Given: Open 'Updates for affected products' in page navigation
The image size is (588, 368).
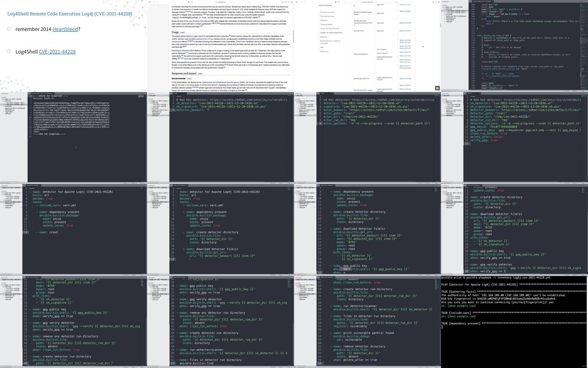Looking at the screenshot, I should [x=331, y=33].
